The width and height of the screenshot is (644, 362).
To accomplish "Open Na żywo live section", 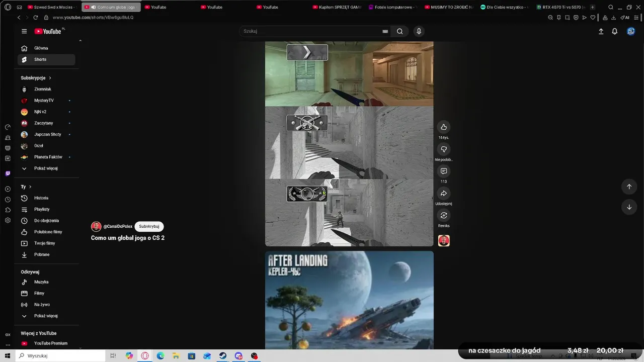I will pos(46,305).
